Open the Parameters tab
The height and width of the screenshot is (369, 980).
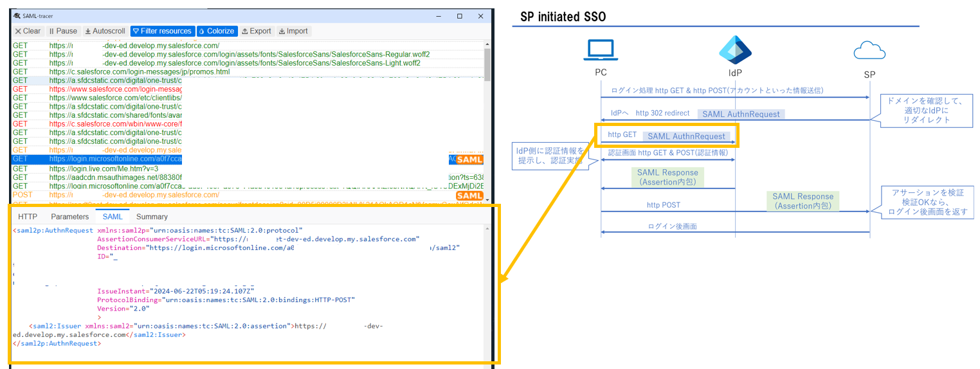pyautogui.click(x=70, y=217)
